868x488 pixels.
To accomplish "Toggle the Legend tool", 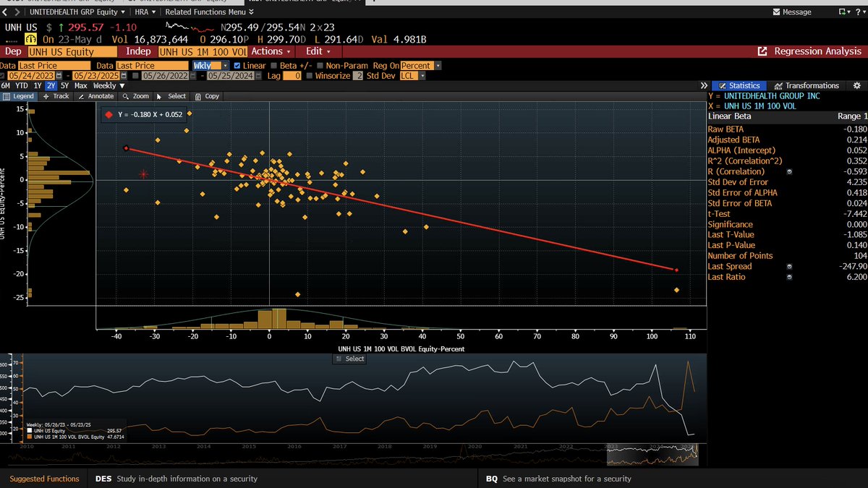I will click(x=19, y=96).
